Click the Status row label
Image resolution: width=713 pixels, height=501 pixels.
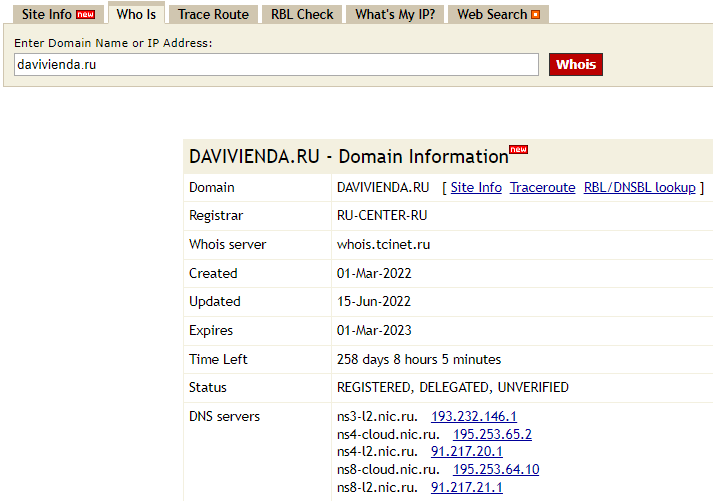[x=208, y=387]
